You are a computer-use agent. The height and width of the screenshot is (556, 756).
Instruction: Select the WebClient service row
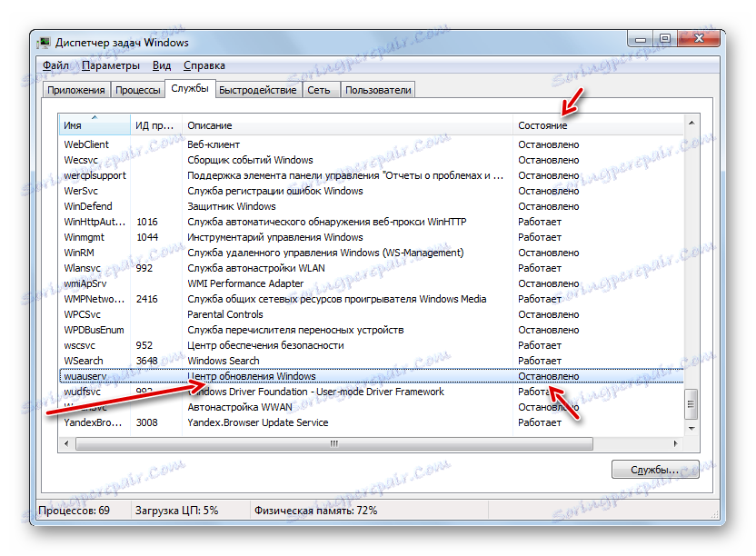point(372,144)
